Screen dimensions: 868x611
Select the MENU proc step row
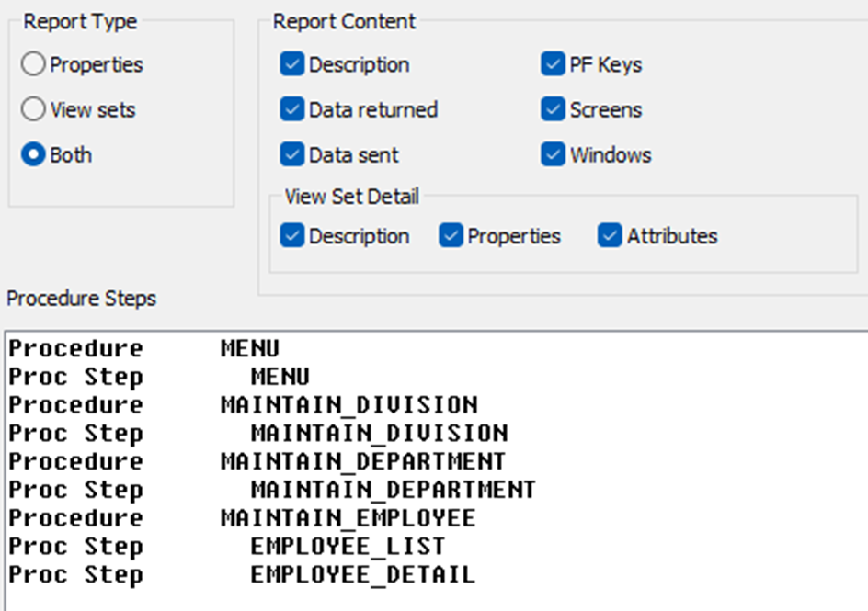tap(438, 377)
